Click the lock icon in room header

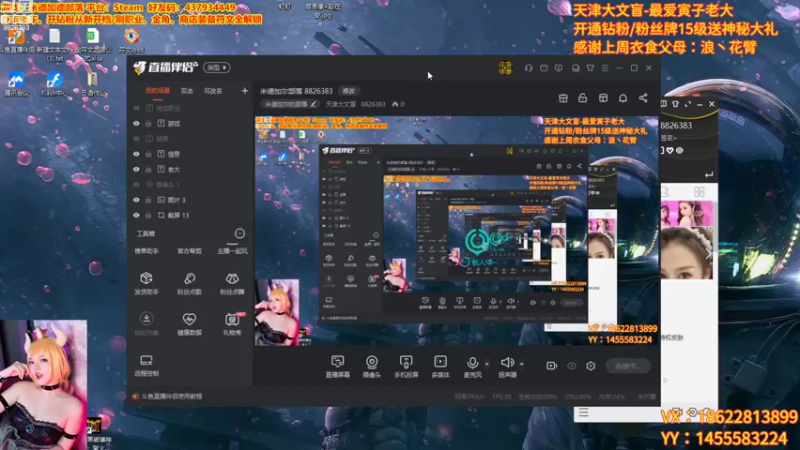pyautogui.click(x=583, y=98)
